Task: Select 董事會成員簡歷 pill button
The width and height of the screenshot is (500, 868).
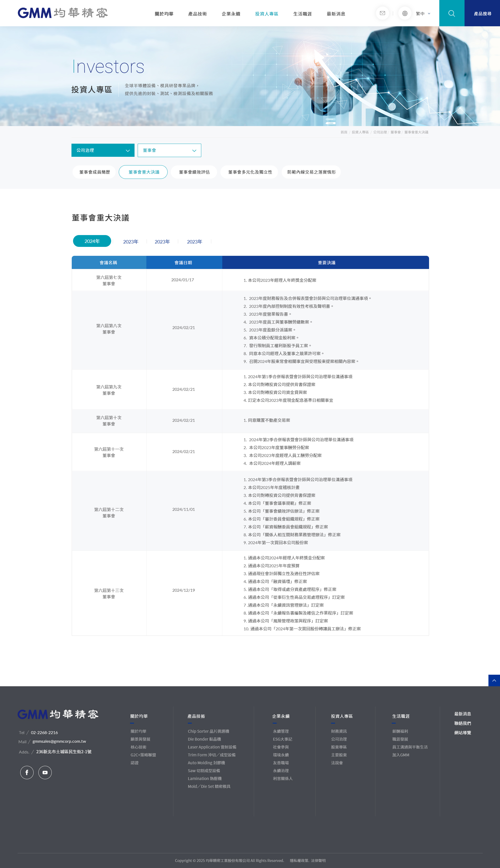Action: click(94, 172)
